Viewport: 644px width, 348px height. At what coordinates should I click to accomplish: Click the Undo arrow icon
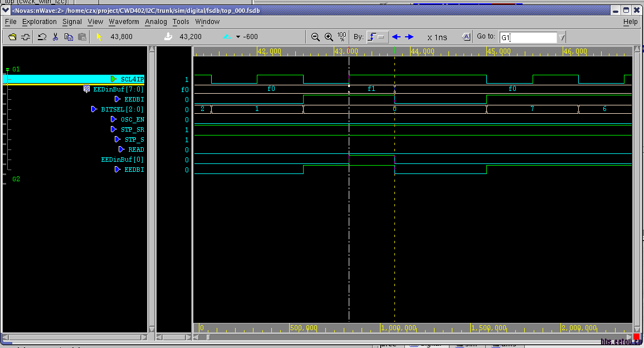(x=42, y=37)
